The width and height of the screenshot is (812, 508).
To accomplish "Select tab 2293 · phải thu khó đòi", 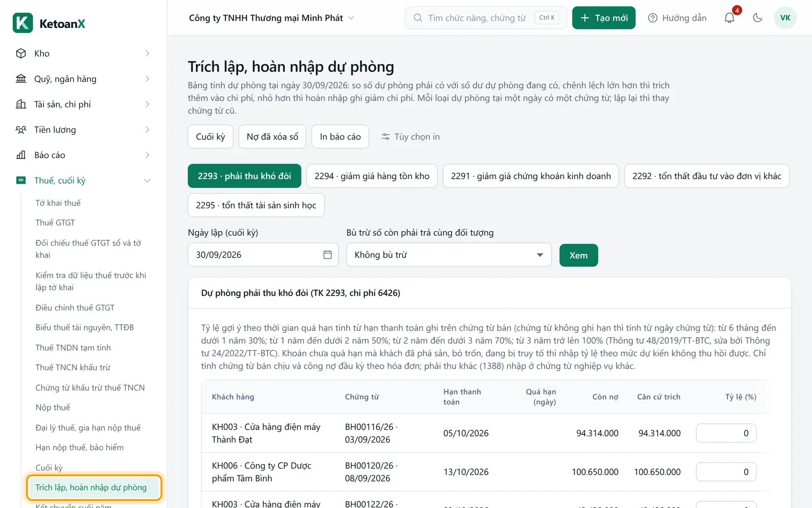I will point(244,176).
